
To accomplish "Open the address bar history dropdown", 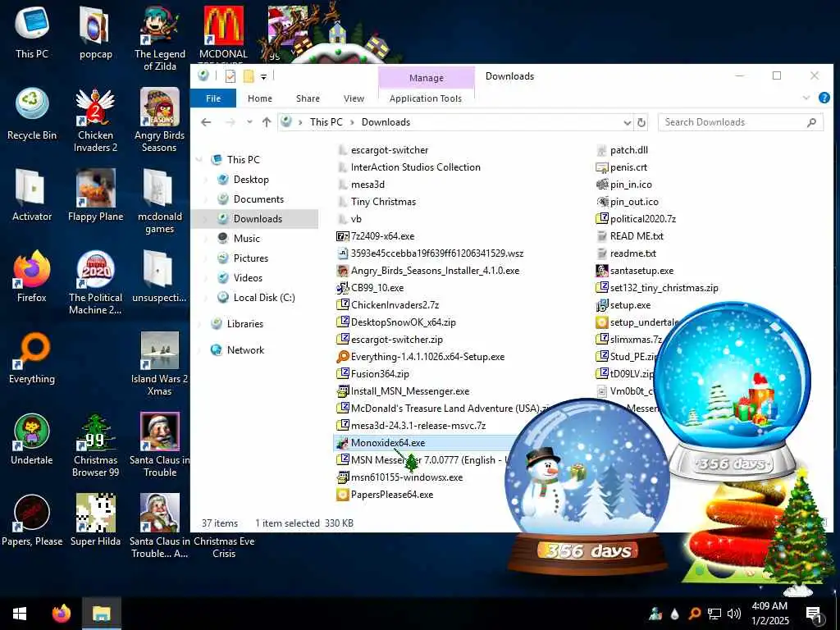I will click(628, 122).
